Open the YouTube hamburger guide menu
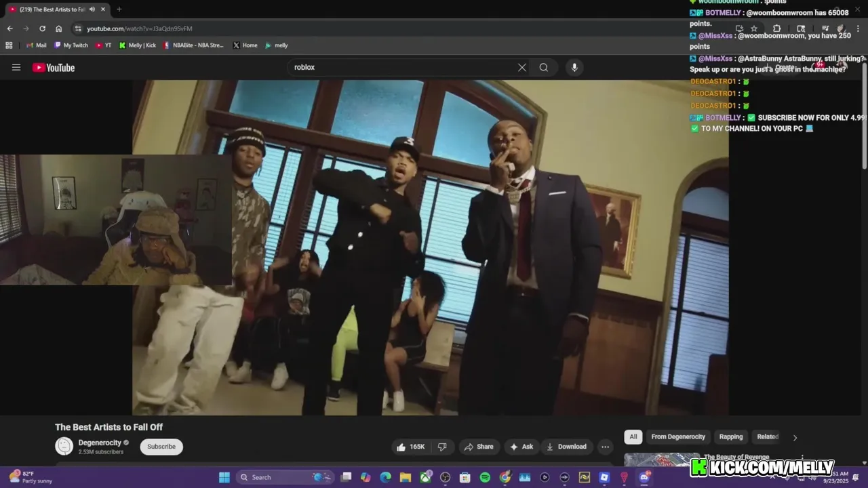This screenshot has width=868, height=488. 16,67
